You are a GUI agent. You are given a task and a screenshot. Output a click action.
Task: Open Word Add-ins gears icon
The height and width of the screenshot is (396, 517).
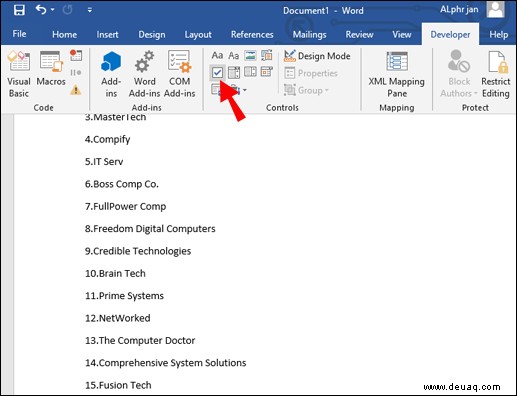click(x=144, y=74)
